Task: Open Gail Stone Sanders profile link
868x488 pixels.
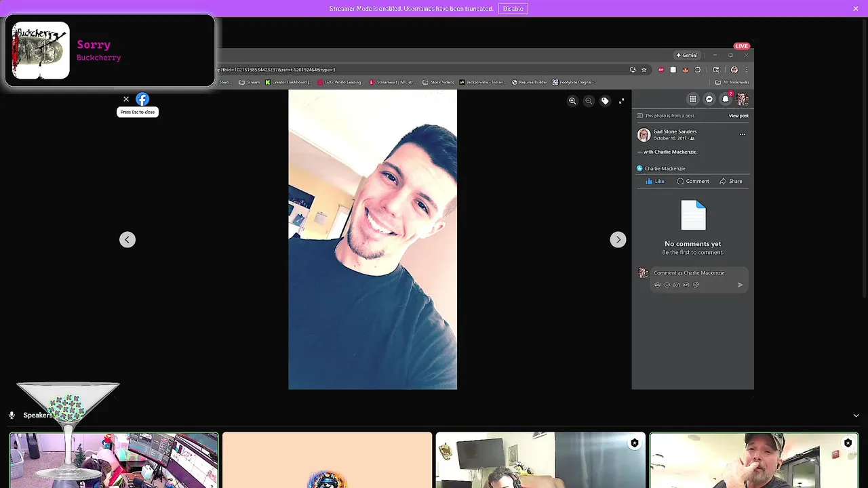Action: click(x=675, y=131)
